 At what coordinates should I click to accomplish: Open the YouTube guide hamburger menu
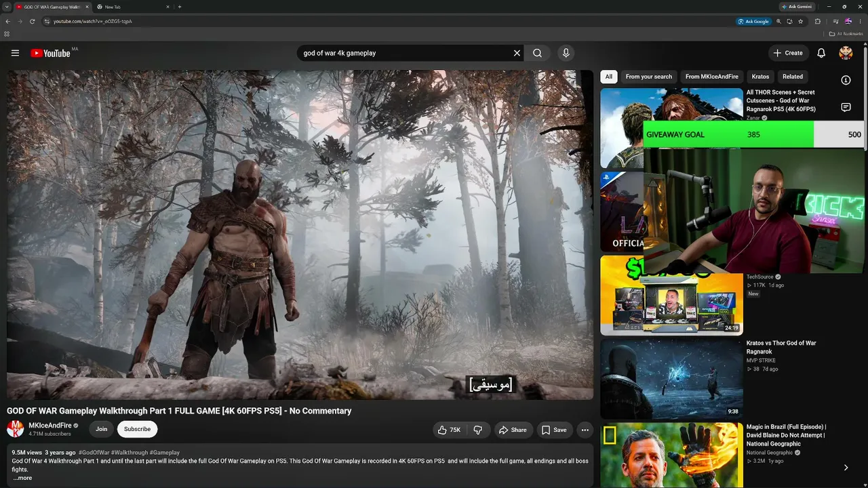click(x=15, y=53)
